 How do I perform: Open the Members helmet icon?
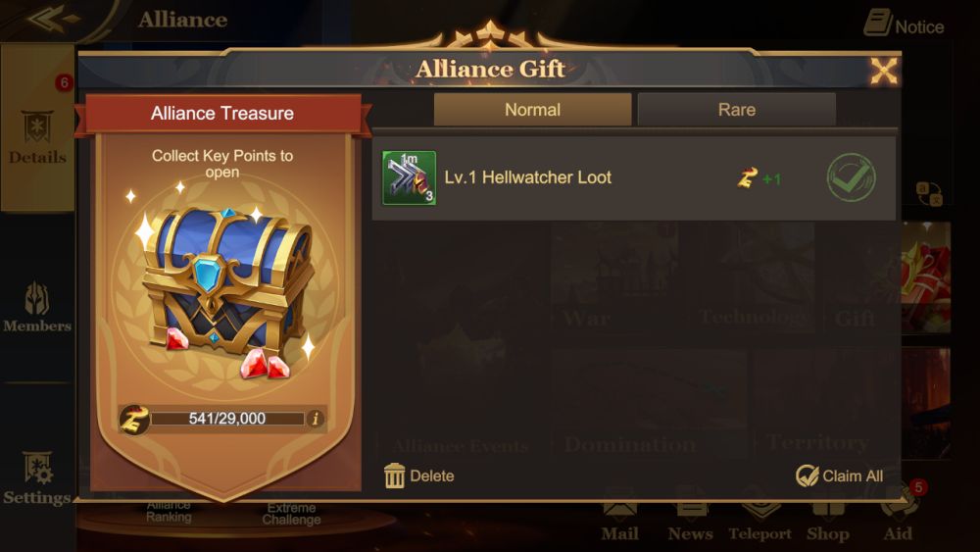click(37, 299)
